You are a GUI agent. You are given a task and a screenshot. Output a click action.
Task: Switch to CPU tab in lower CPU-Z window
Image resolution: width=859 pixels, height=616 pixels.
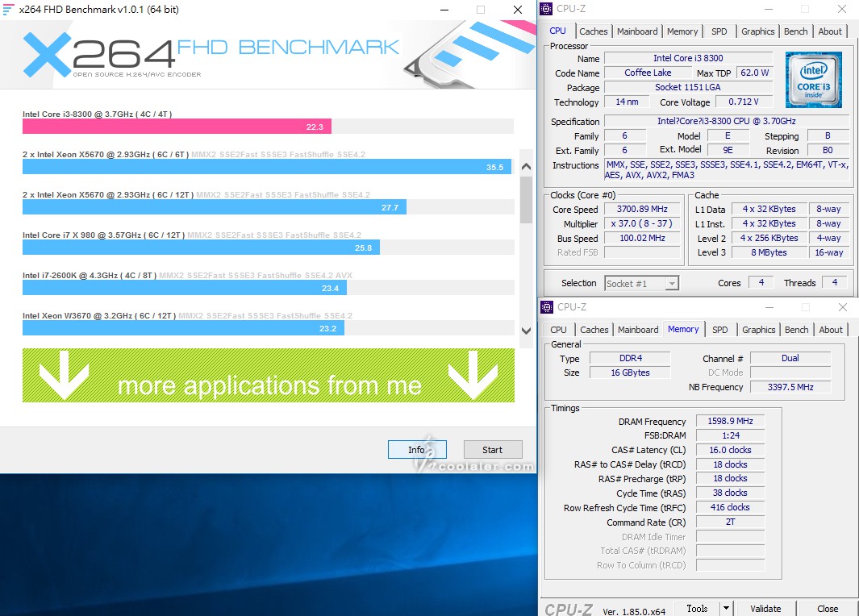coord(558,330)
